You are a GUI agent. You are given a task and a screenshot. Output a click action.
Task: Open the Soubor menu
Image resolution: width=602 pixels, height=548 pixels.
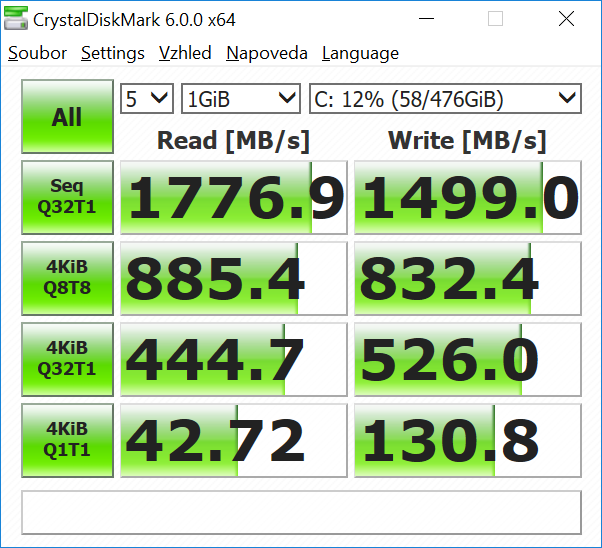click(37, 54)
